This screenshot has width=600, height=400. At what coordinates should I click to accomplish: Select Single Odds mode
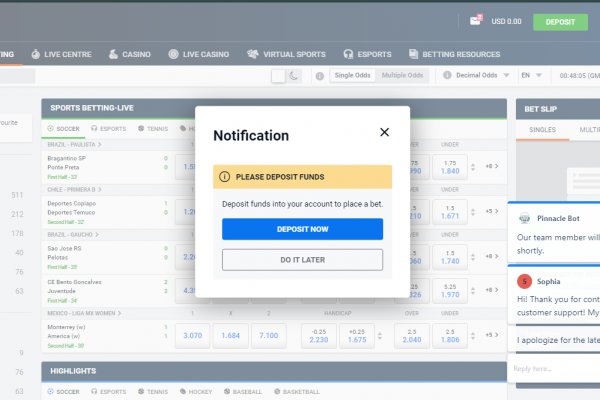click(352, 75)
